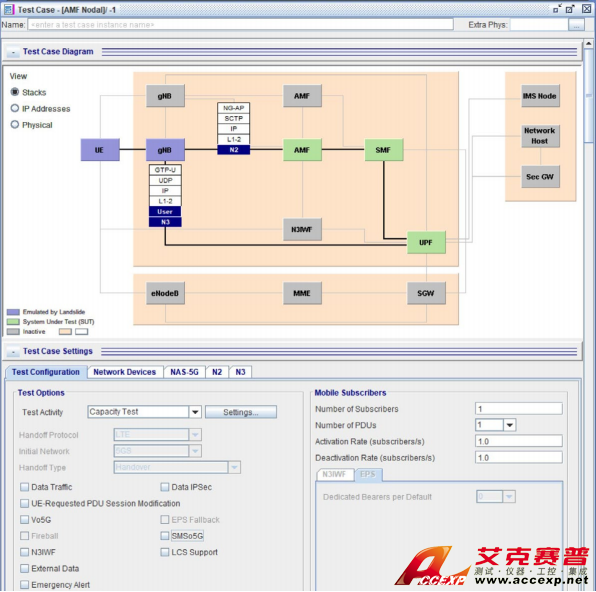The width and height of the screenshot is (596, 592).
Task: Enable the Data Traffic checkbox
Action: [25, 487]
